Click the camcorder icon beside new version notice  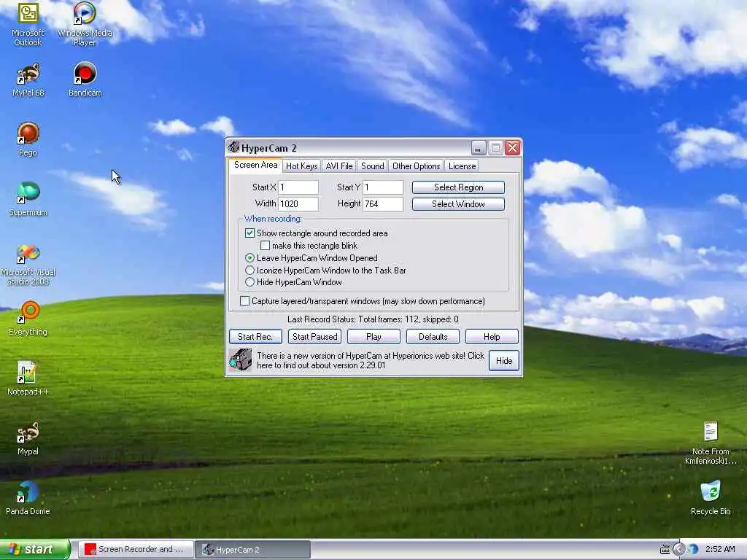point(240,360)
